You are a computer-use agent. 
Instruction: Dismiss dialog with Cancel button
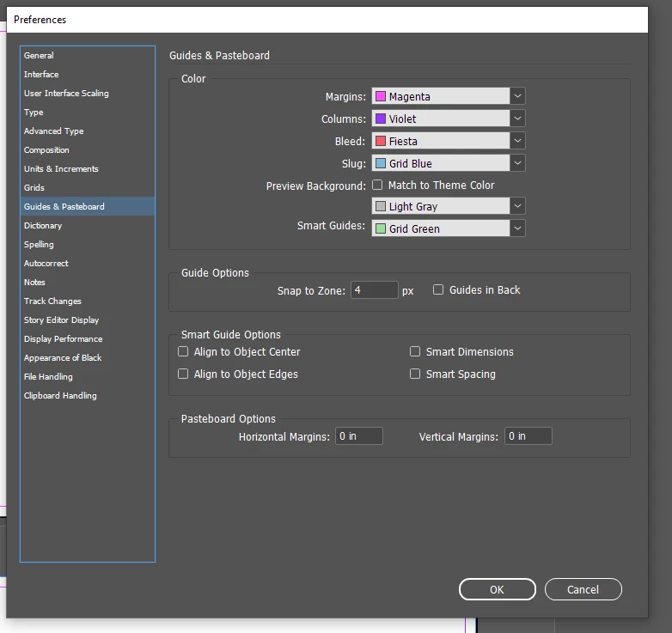[x=583, y=589]
